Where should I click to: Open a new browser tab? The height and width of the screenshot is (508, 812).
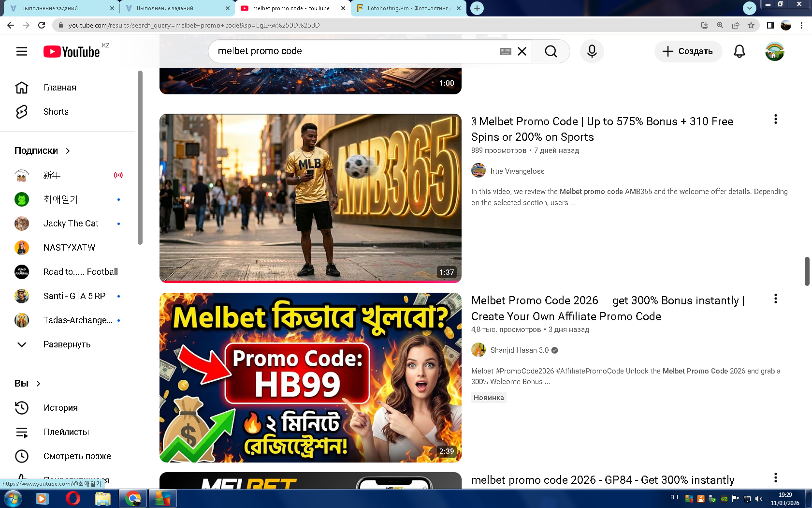click(477, 8)
